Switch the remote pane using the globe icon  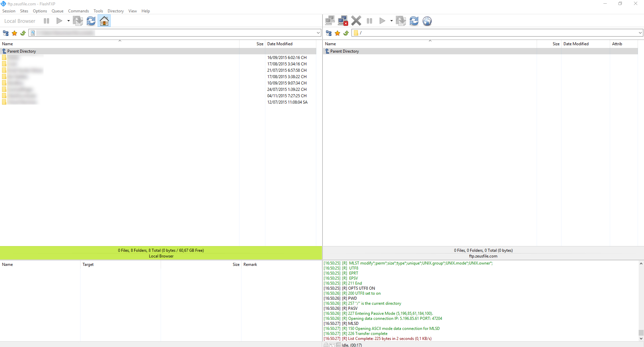[427, 21]
